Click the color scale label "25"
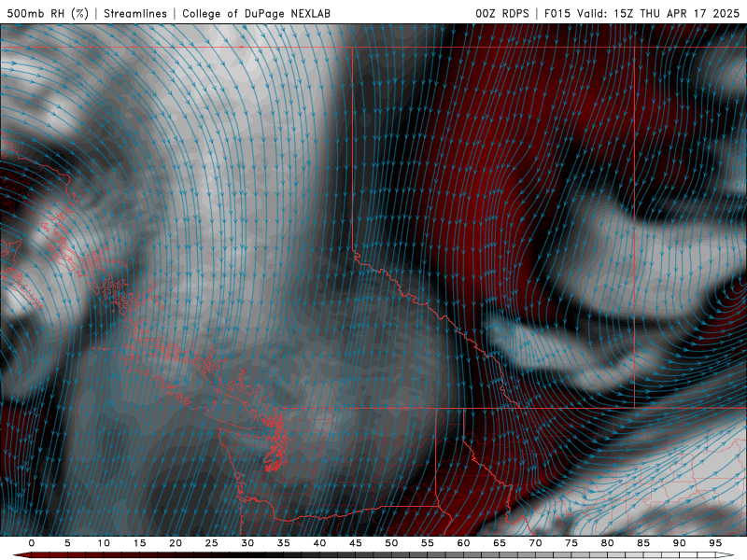This screenshot has width=747, height=560. [x=212, y=543]
